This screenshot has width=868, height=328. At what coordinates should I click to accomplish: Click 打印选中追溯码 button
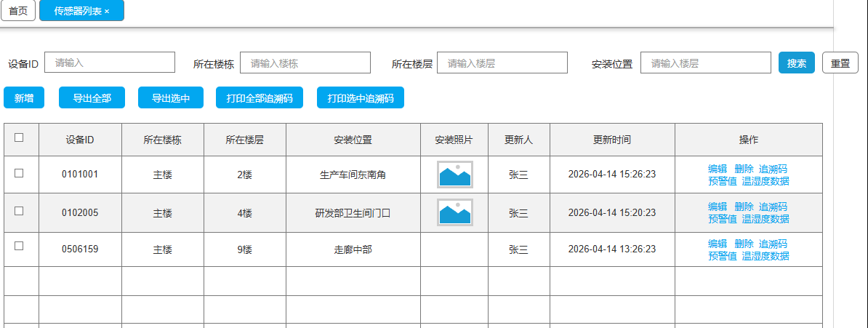[361, 97]
